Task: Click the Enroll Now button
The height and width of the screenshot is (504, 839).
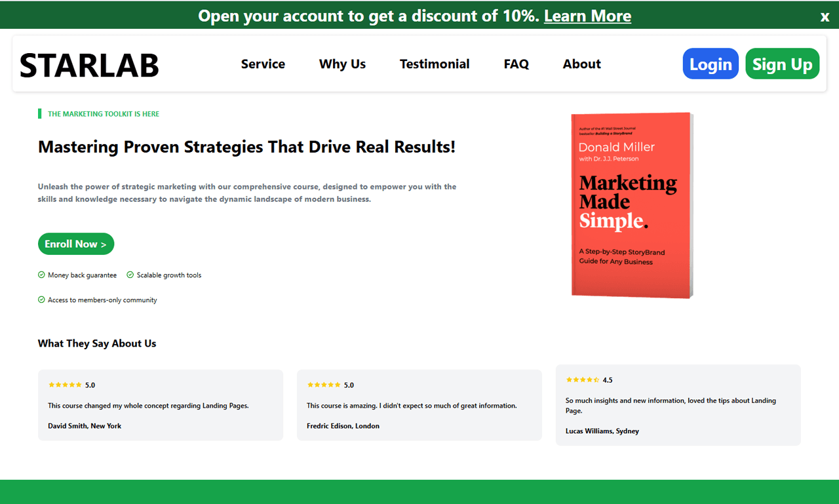Action: (76, 244)
